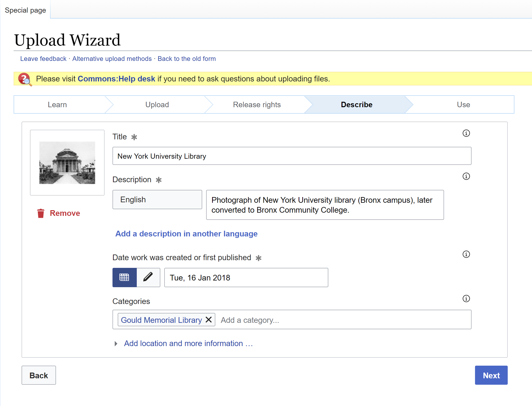Viewport: 532px width, 406px height.
Task: Switch to custom date pencil mode
Action: (148, 278)
